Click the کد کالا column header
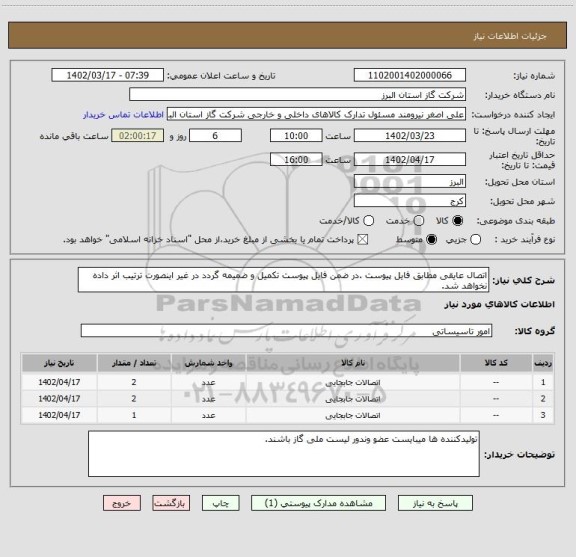Image resolution: width=576 pixels, height=557 pixels. (496, 363)
